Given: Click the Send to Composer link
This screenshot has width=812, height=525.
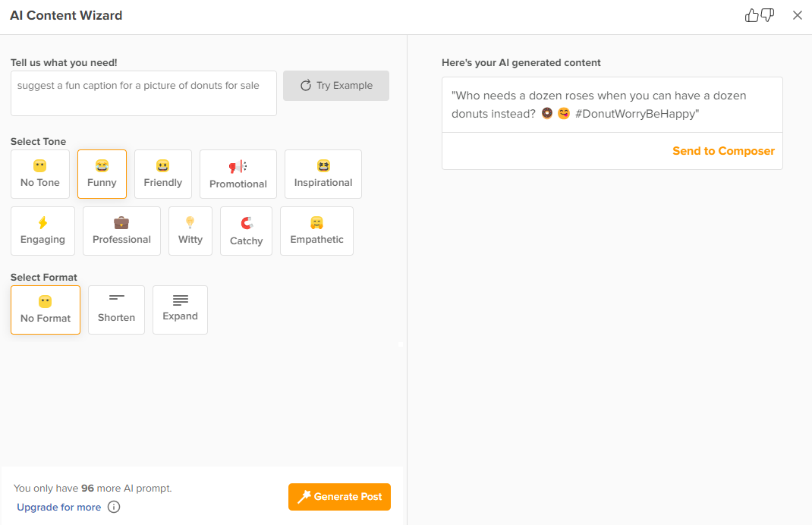Looking at the screenshot, I should (723, 151).
